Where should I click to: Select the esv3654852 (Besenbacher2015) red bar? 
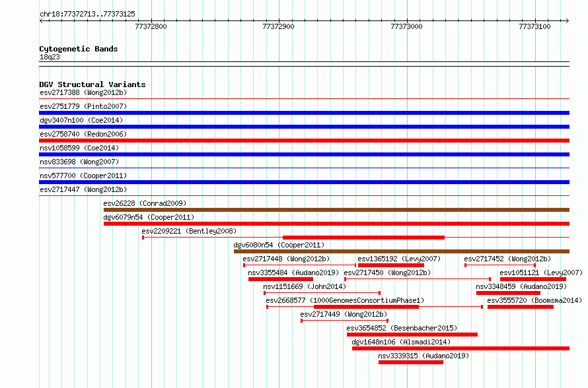coord(412,335)
